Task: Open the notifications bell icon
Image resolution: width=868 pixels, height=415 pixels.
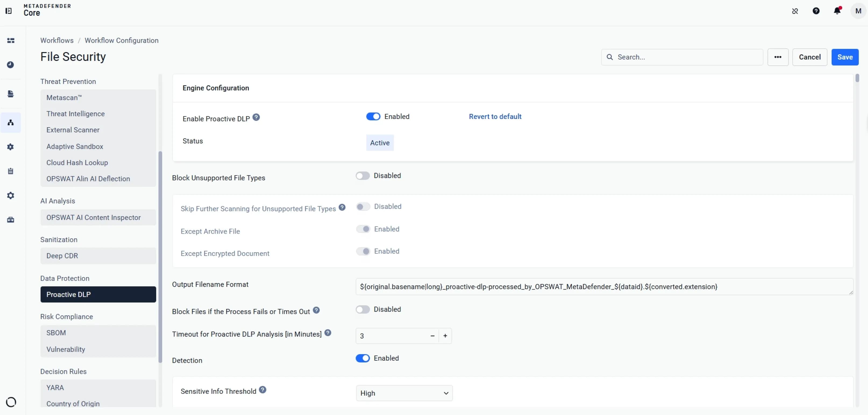Action: click(x=837, y=11)
